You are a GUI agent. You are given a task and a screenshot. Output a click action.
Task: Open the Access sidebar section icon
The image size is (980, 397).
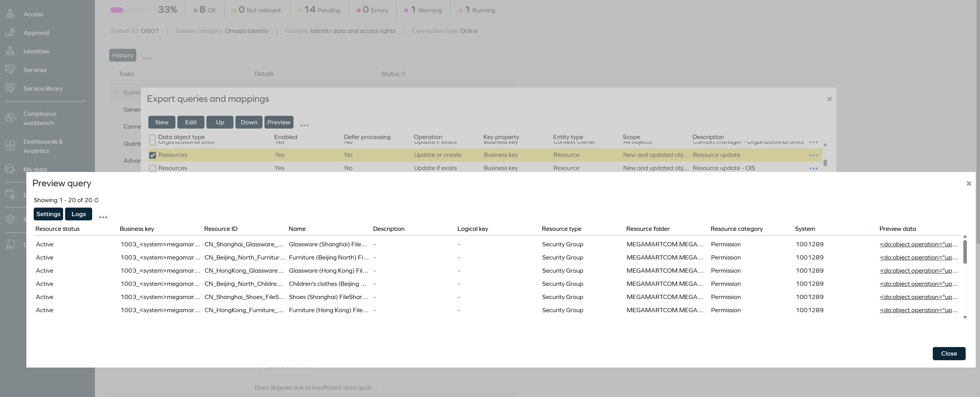pos(10,14)
